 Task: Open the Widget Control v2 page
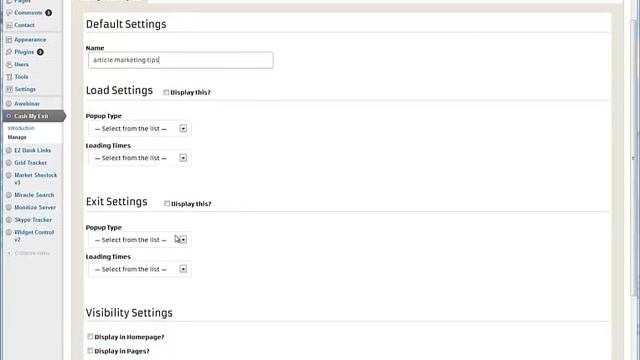34,236
